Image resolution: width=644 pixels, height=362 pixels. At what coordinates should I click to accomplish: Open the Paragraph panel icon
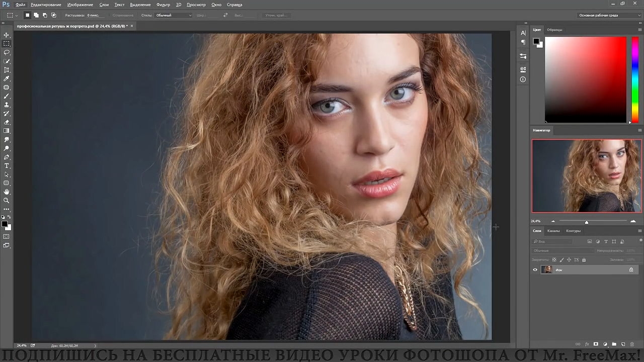point(523,42)
